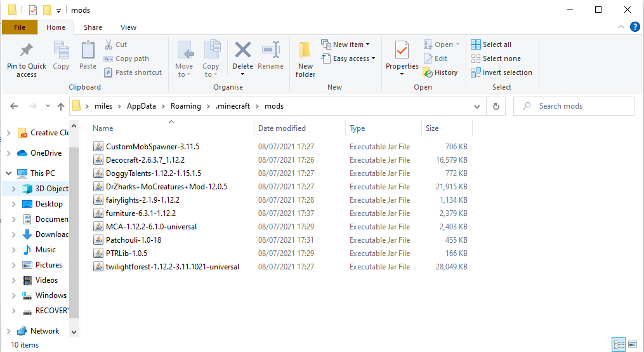Click AppData in the address path
Viewport: 644px width, 352px height.
click(141, 106)
